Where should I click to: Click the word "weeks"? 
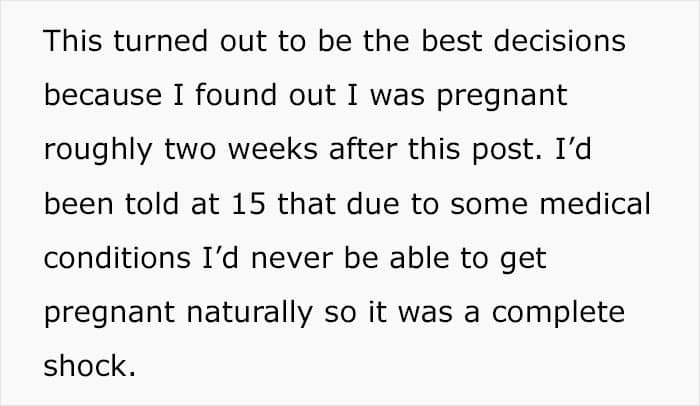click(273, 149)
